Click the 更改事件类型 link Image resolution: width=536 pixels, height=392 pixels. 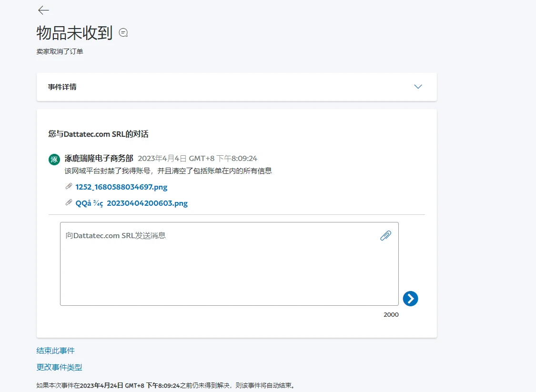pyautogui.click(x=60, y=367)
